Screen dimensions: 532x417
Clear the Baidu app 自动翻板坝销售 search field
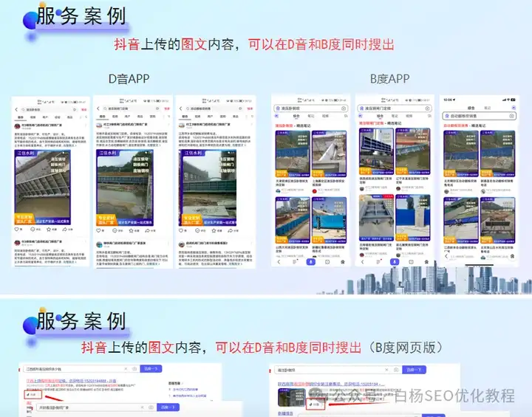pyautogui.click(x=511, y=116)
